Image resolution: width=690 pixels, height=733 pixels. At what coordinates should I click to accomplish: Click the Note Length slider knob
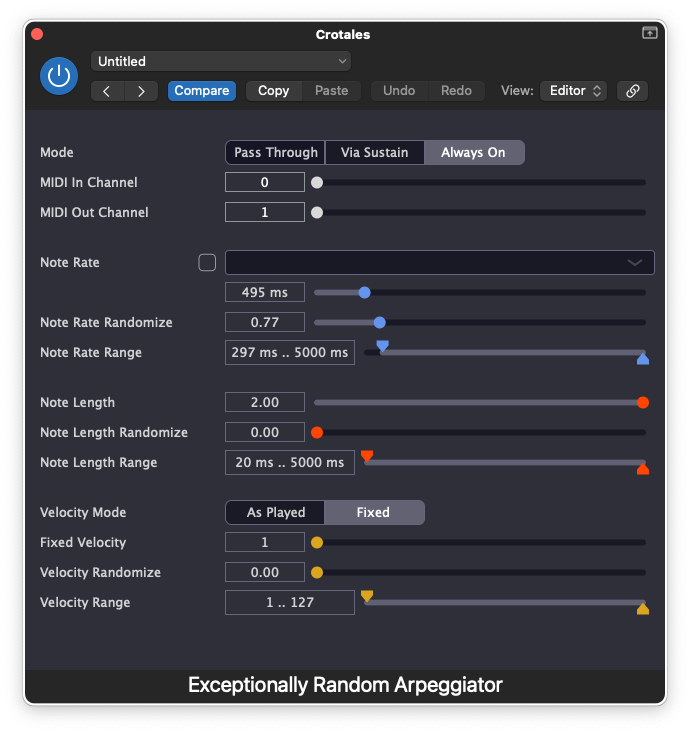coord(643,402)
